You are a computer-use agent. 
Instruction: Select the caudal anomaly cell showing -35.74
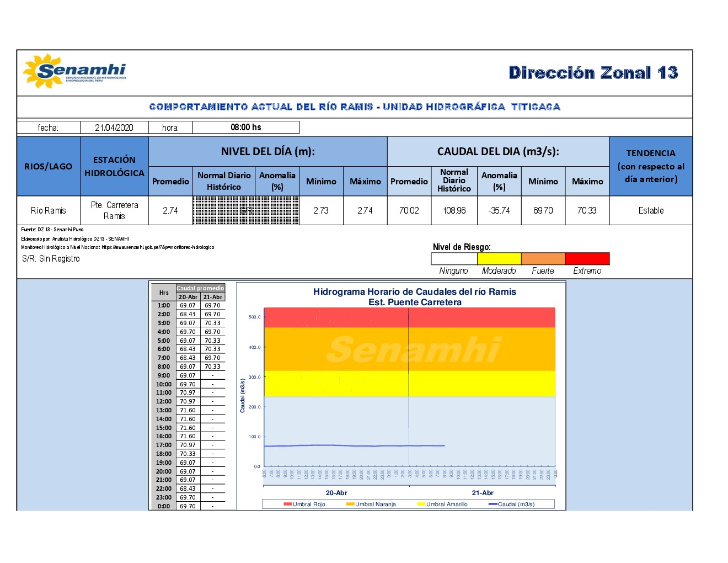(499, 210)
